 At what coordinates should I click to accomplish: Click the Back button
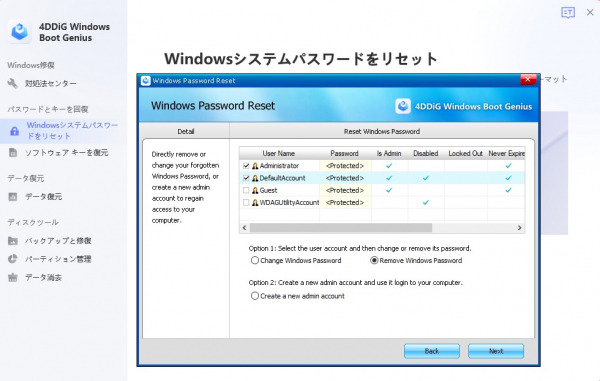click(x=432, y=351)
